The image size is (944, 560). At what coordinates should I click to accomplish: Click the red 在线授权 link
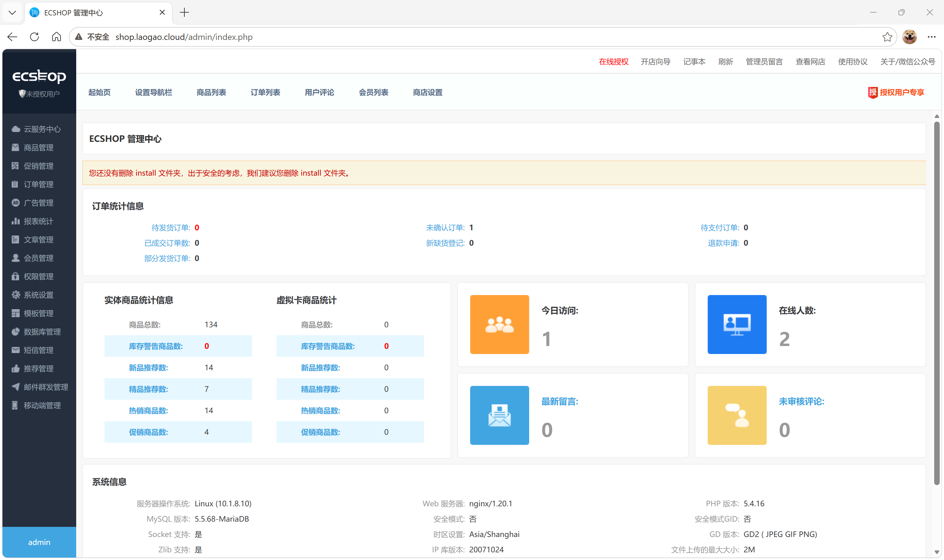point(614,61)
